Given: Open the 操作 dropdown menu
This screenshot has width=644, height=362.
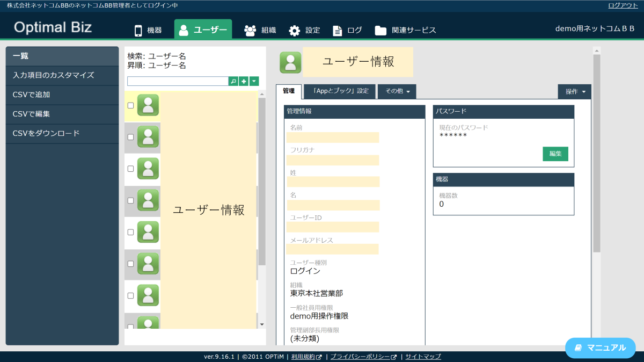Looking at the screenshot, I should [575, 91].
